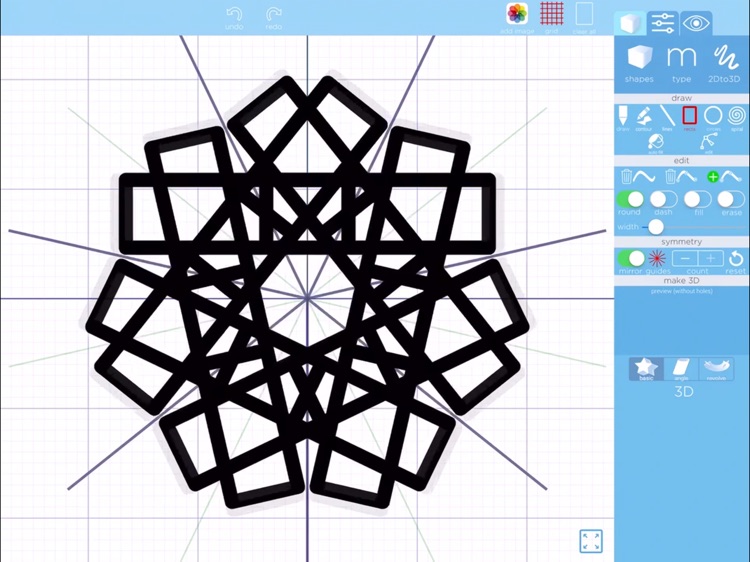Screen dimensions: 750x562
Task: Clear all drawings from canvas
Action: pyautogui.click(x=584, y=17)
